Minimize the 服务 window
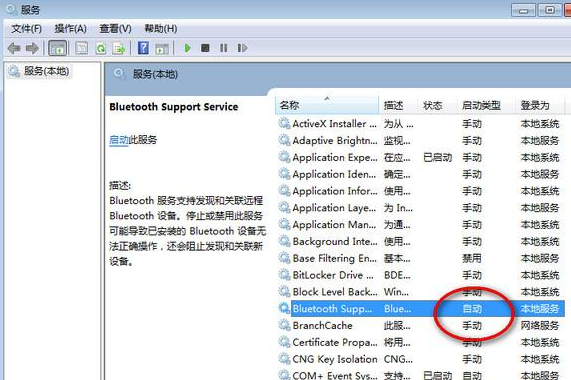571x380 pixels. (x=523, y=10)
